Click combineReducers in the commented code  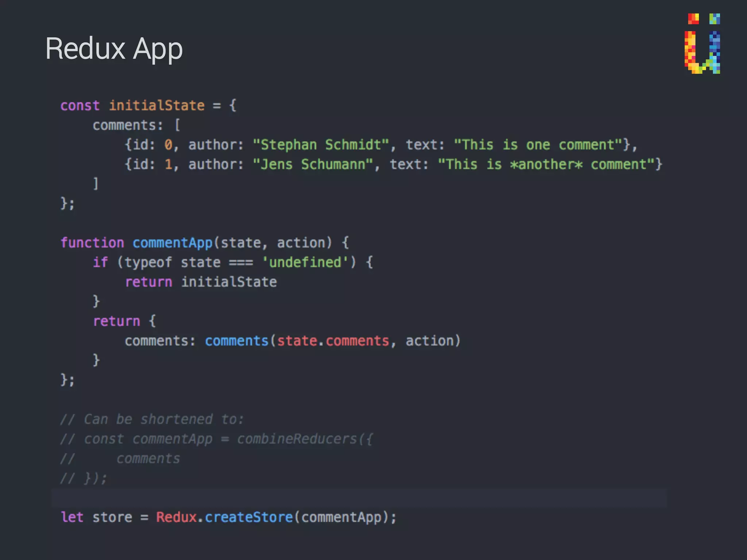tap(297, 439)
